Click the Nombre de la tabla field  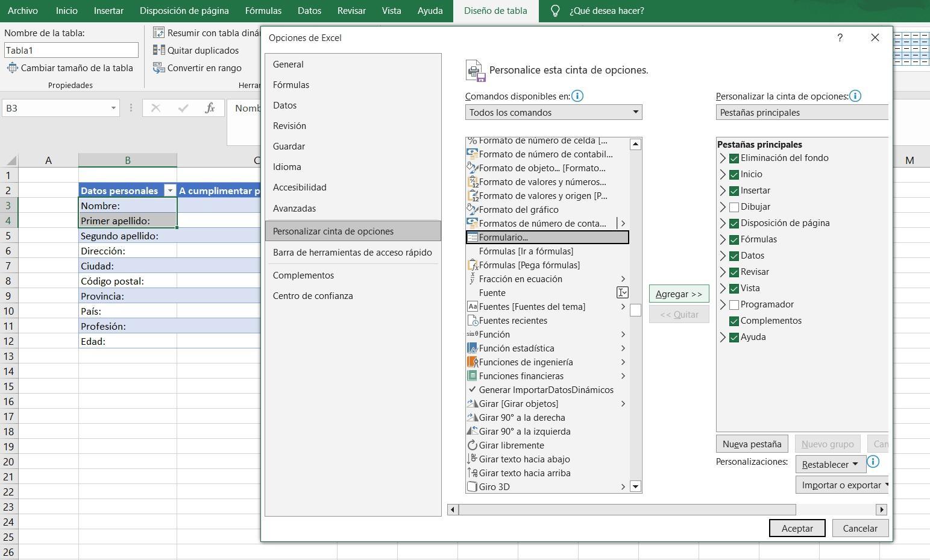click(x=71, y=50)
